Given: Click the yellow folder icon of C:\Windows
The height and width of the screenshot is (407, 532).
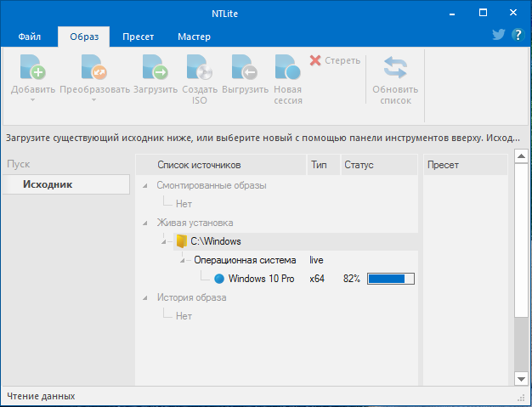Looking at the screenshot, I should (182, 241).
